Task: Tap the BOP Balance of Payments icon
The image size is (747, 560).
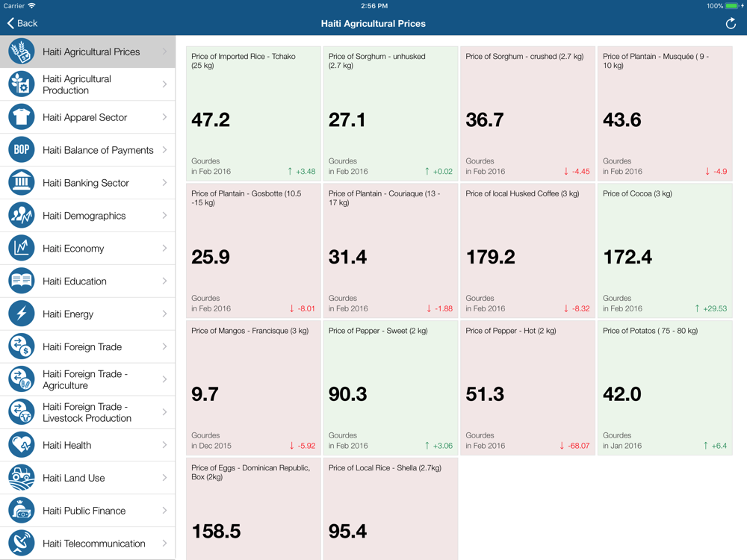Action: [x=22, y=150]
